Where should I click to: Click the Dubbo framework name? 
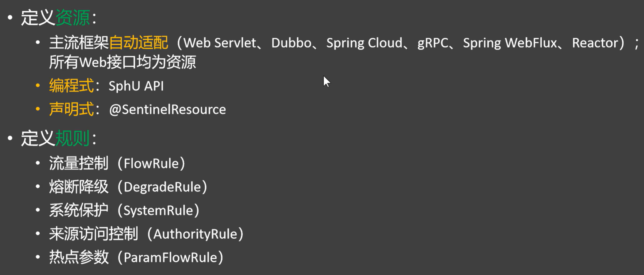pos(291,43)
